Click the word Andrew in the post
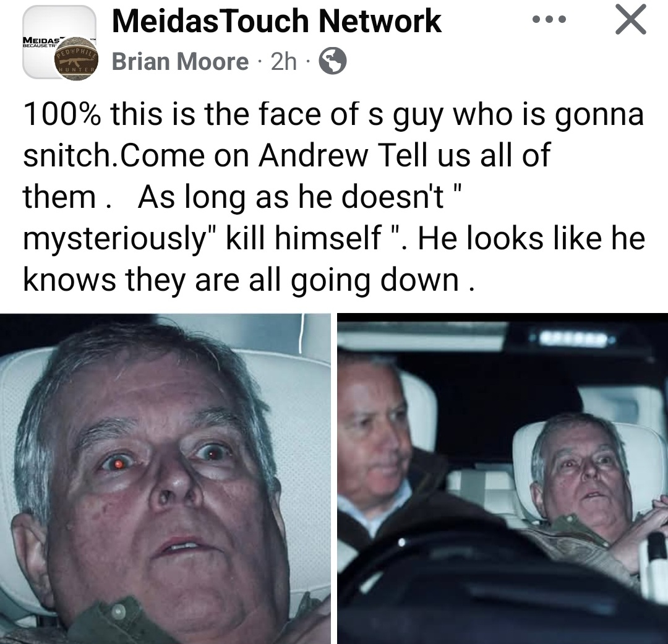The height and width of the screenshot is (644, 668). click(x=313, y=155)
